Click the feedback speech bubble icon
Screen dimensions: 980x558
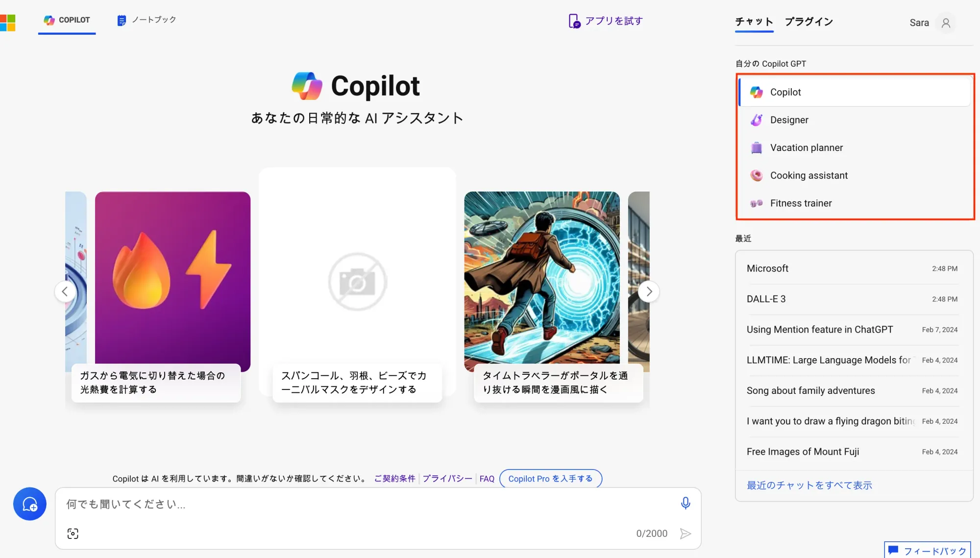pos(893,550)
